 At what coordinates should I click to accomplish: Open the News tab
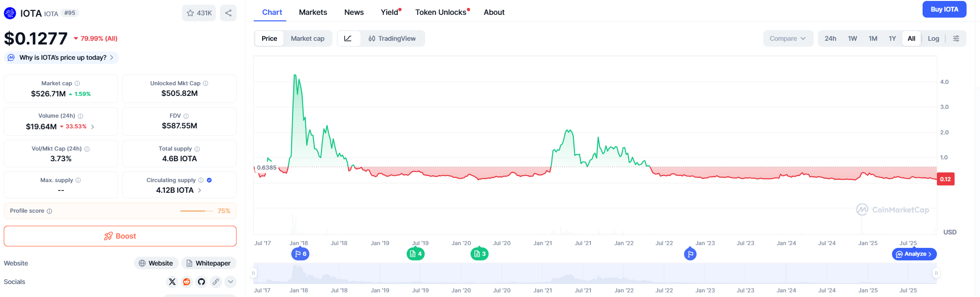[354, 12]
